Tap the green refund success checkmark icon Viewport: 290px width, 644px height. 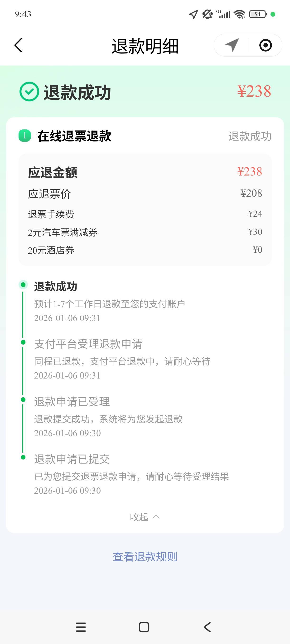pos(29,91)
